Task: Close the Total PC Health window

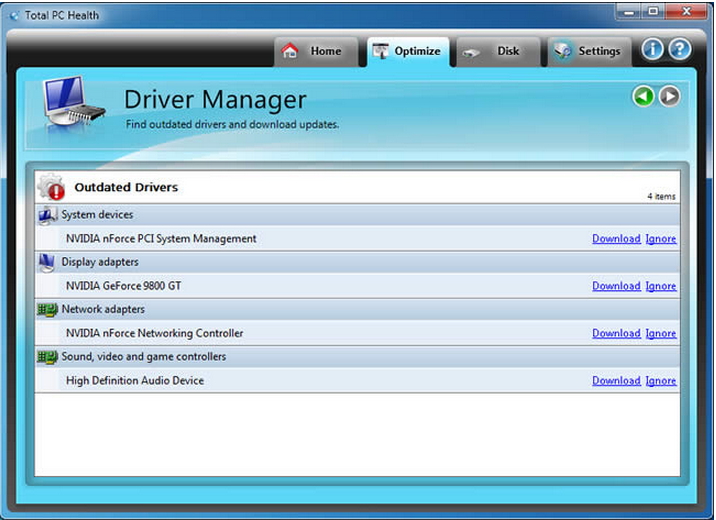Action: point(686,12)
